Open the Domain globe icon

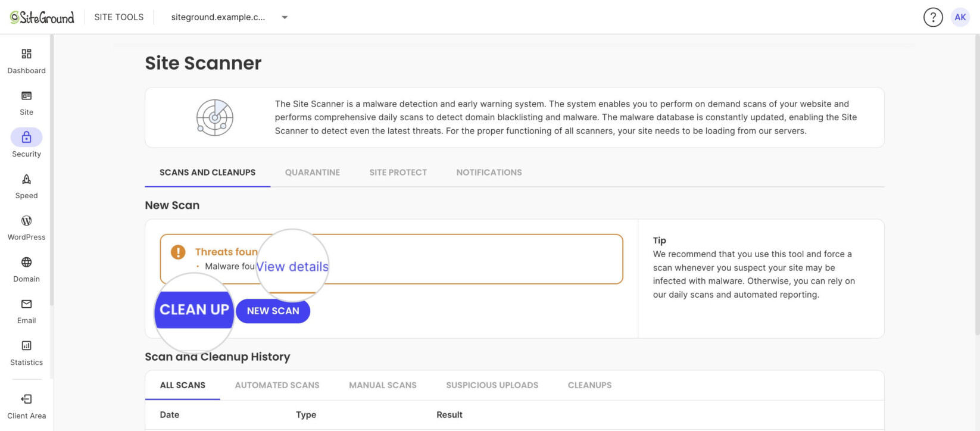pos(26,263)
